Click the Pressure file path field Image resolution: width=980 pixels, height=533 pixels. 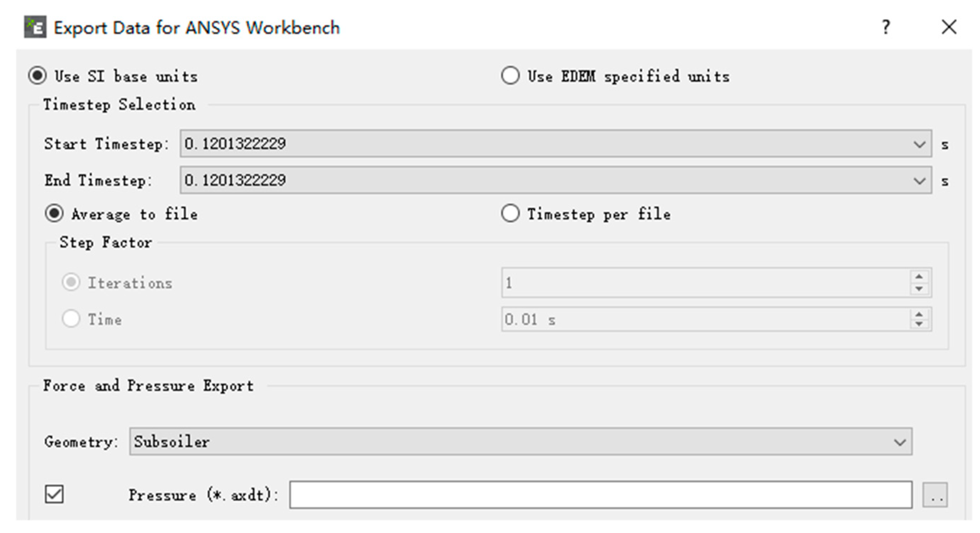coord(600,495)
